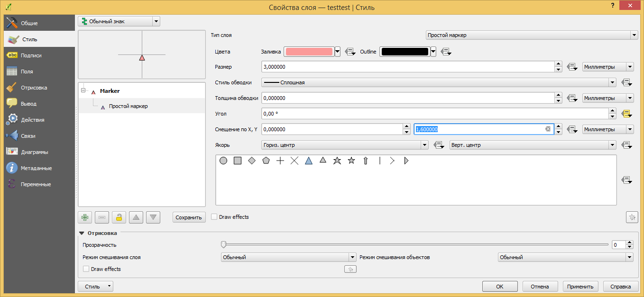
Task: Open data-defined override for the Угол field
Action: (x=626, y=114)
